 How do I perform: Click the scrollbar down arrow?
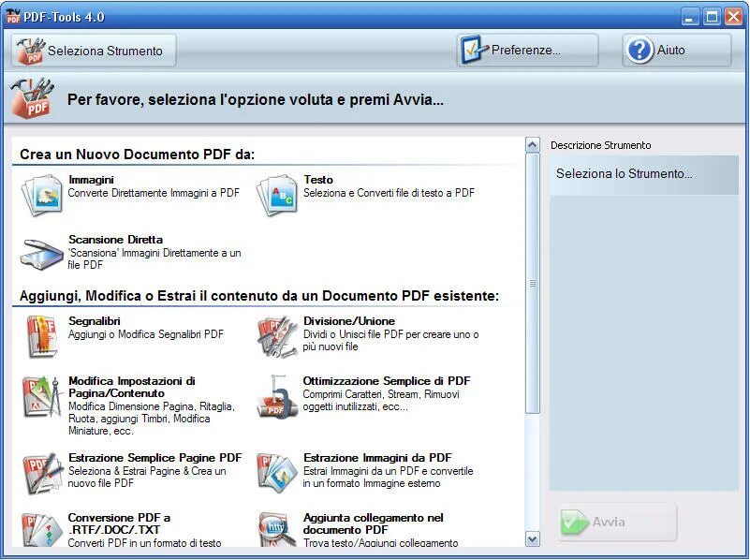point(533,539)
